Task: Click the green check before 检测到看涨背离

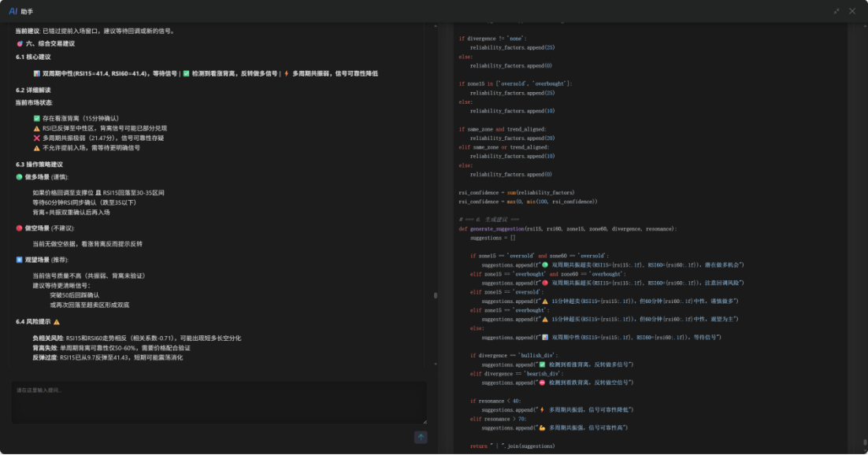Action: tap(187, 73)
